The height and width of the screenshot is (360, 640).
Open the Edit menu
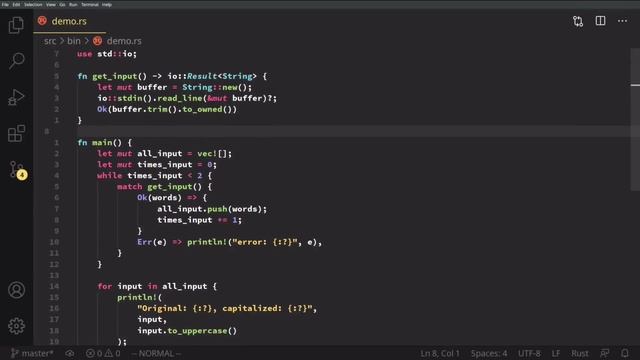16,4
